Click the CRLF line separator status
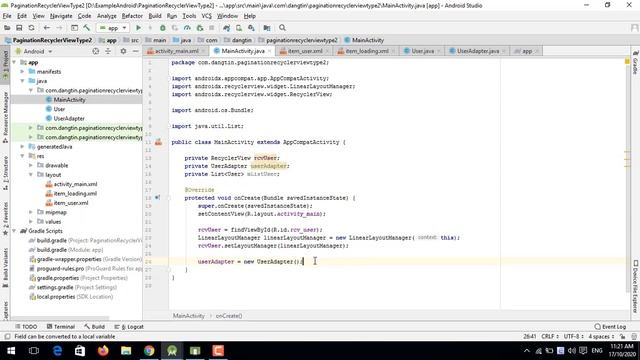This screenshot has height=360, width=640. (x=549, y=336)
